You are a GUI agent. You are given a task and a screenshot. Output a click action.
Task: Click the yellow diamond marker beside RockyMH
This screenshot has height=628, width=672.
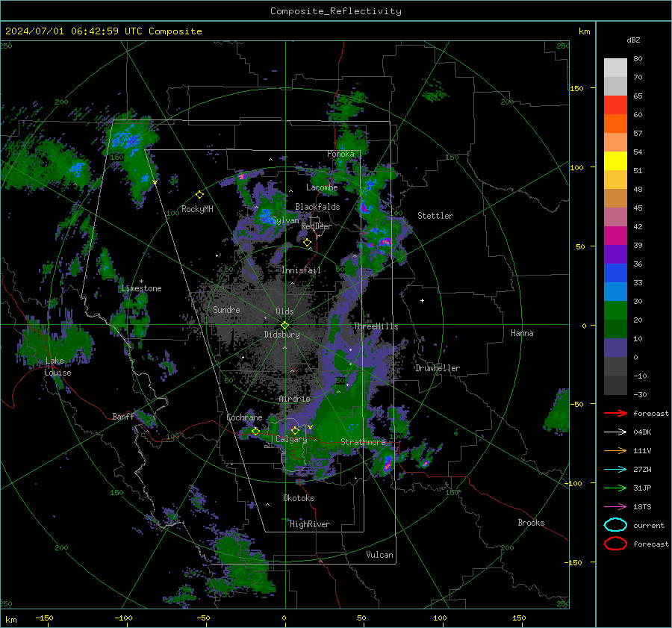[199, 195]
